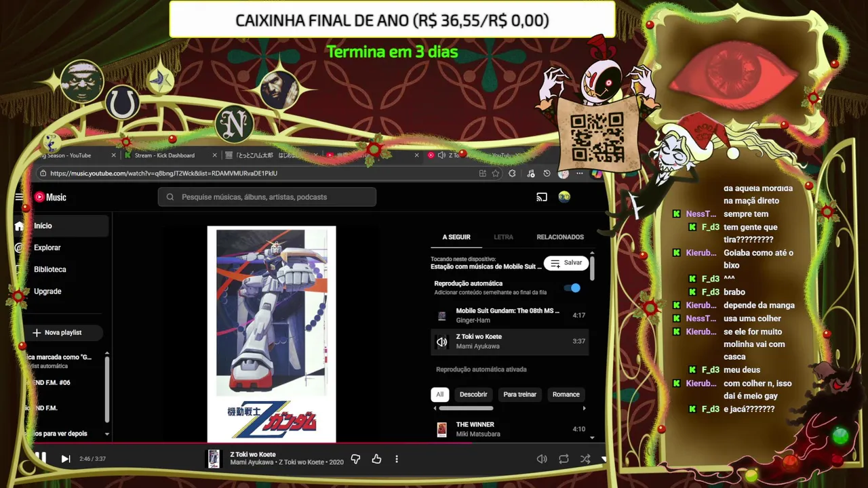
Task: Click the Cast to device icon
Action: 542,197
